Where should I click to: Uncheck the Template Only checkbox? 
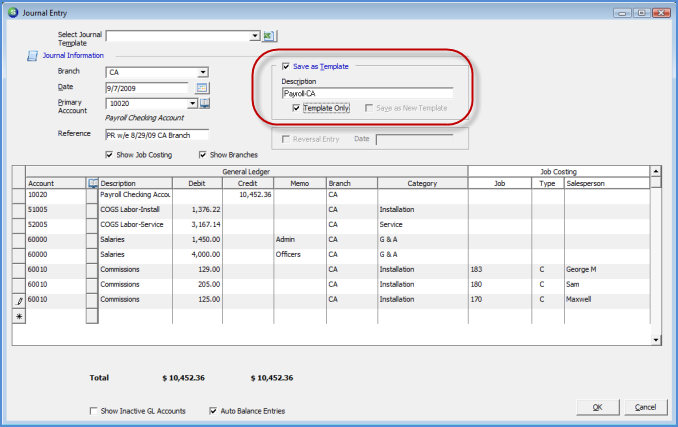296,108
